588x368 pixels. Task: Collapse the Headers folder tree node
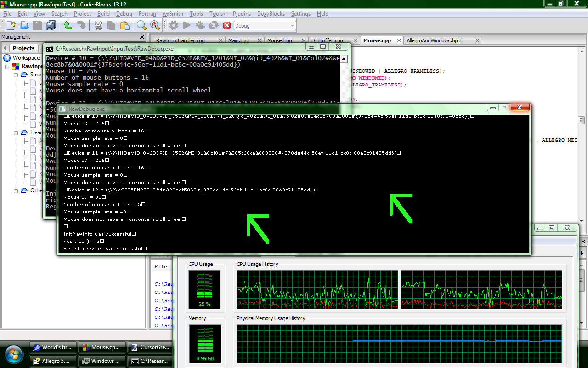[x=15, y=132]
